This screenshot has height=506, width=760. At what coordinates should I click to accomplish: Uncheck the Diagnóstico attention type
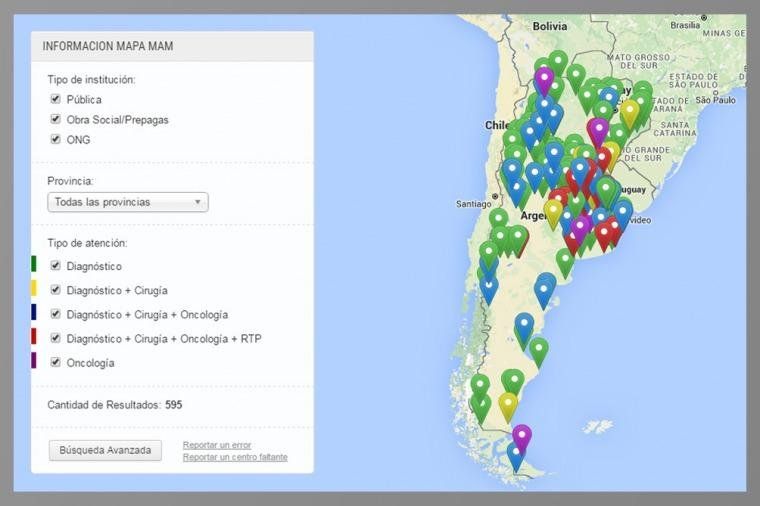point(56,266)
